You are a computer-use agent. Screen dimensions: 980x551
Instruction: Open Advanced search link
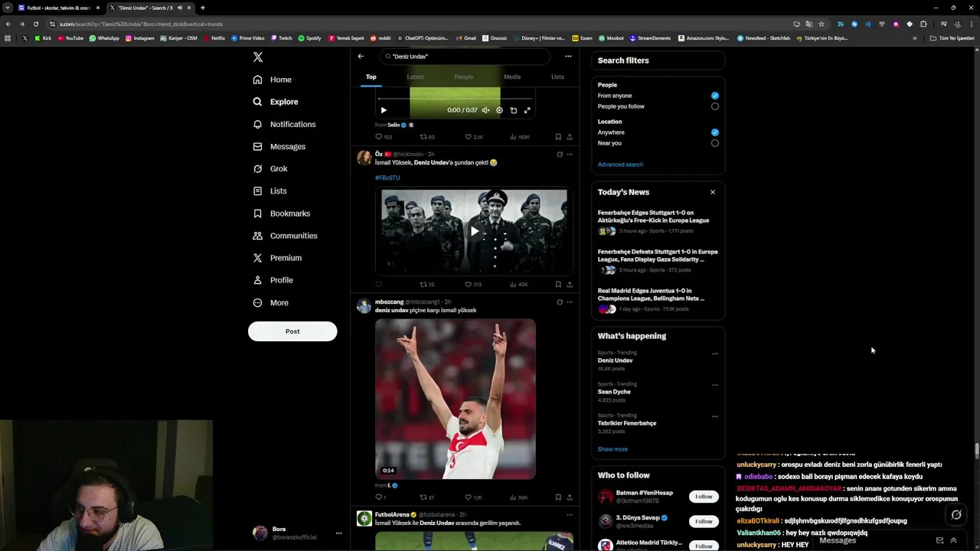pyautogui.click(x=620, y=165)
